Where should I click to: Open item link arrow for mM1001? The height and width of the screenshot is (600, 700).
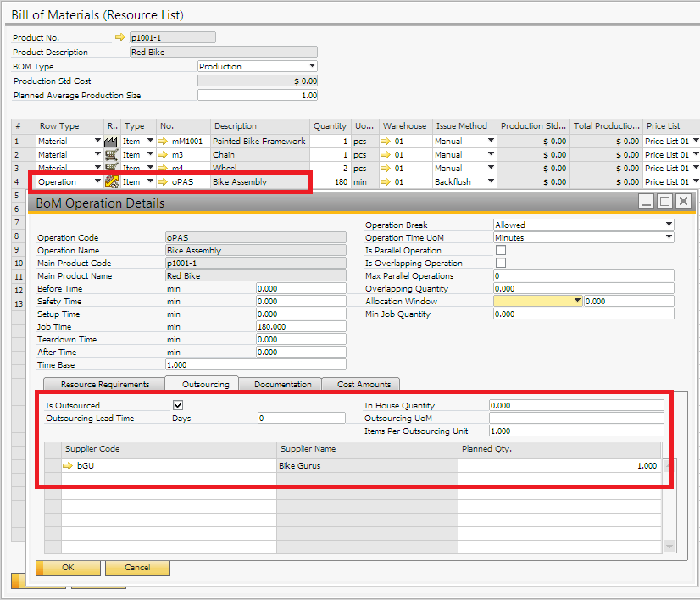tap(164, 142)
